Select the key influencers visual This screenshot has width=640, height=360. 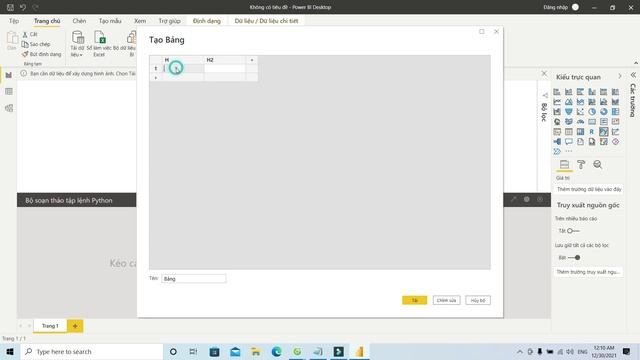[x=616, y=131]
